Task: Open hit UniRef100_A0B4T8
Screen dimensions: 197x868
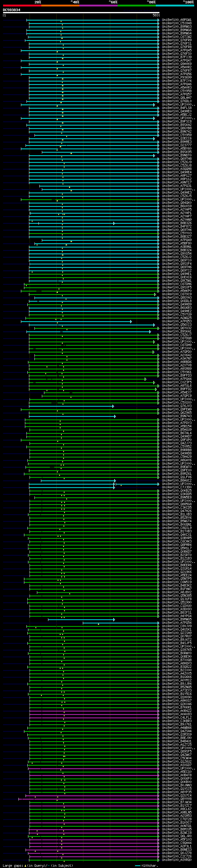Action: [176, 775]
